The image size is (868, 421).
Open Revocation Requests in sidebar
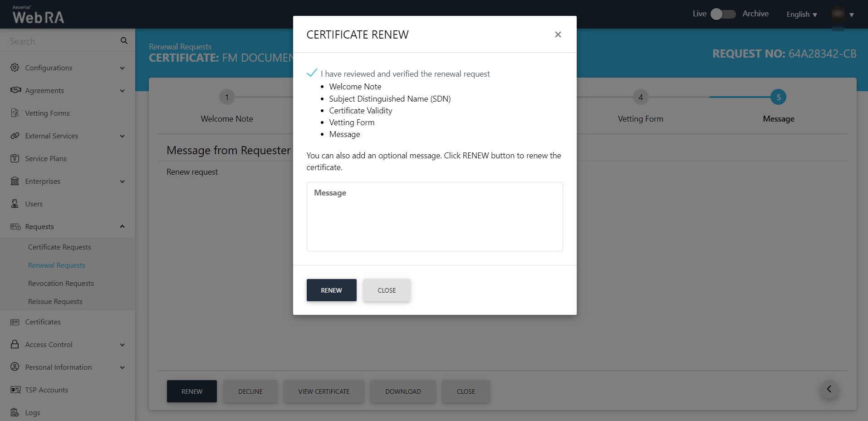point(61,283)
